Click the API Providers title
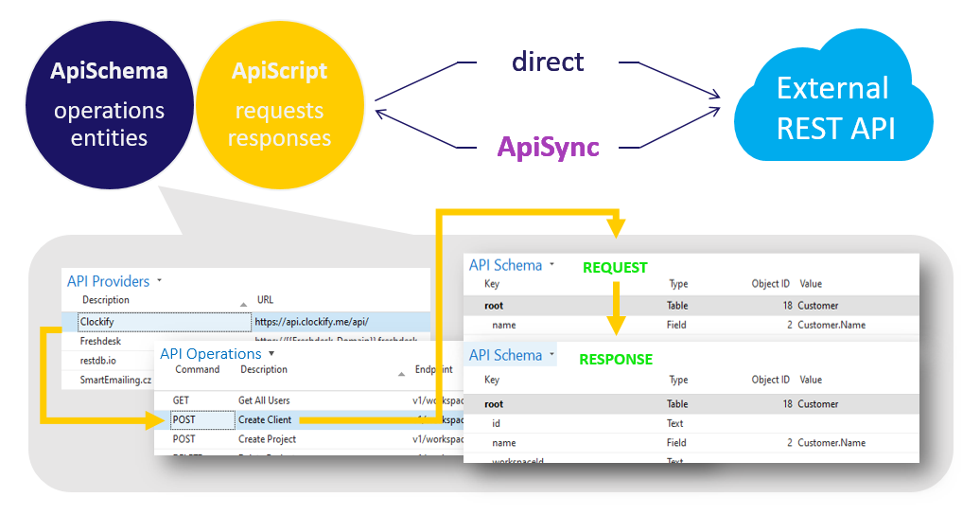Screen dimensions: 980x515 [x=108, y=281]
